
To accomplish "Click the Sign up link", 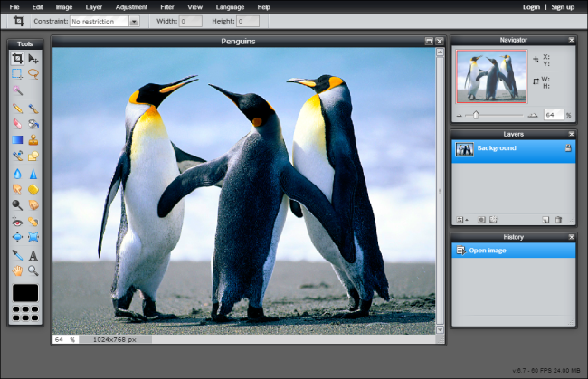I will (563, 6).
